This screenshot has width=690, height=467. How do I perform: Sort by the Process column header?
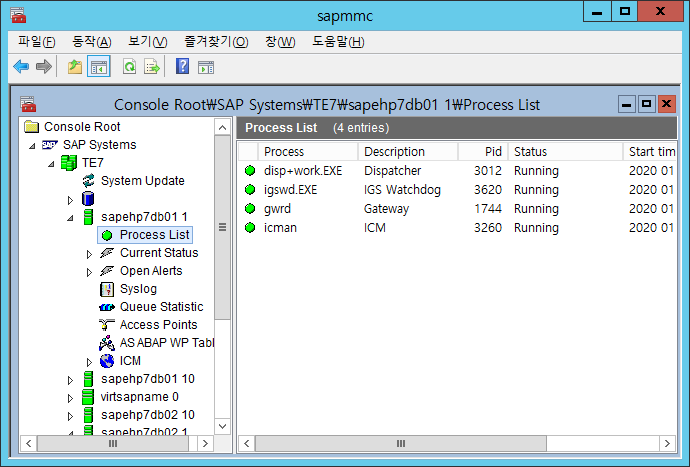tap(308, 151)
